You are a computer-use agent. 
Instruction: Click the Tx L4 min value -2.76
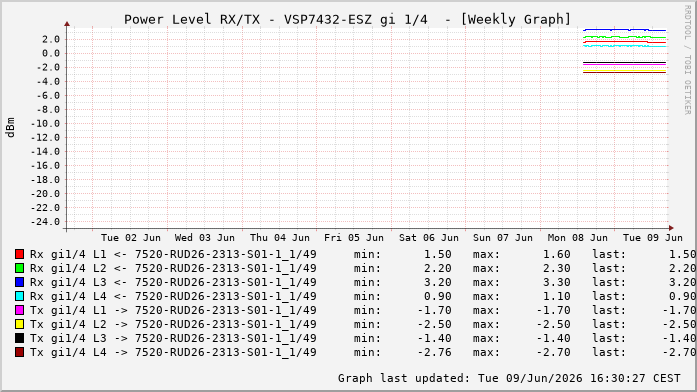[434, 352]
